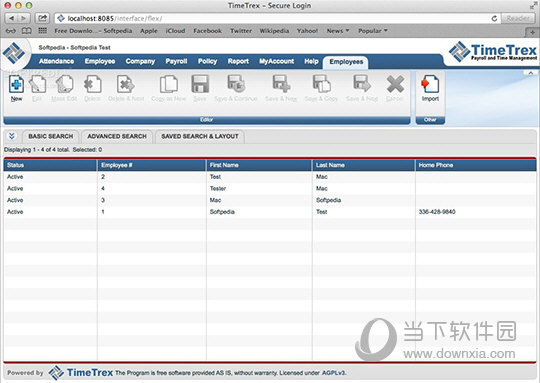Sort by the Employee # column header
Screen dimensions: 540x383
tap(152, 165)
